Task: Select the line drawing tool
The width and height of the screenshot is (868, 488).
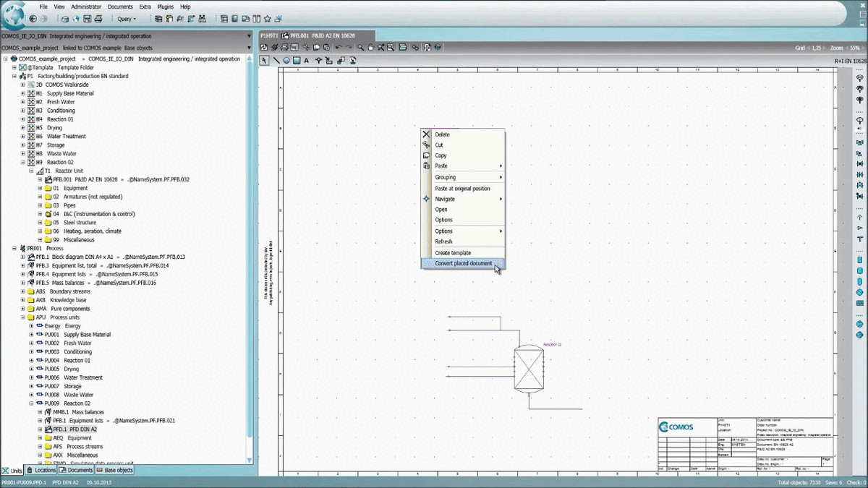Action: (x=276, y=60)
